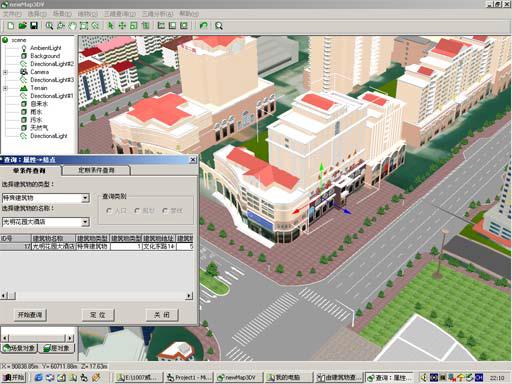
Task: Select the middle radio in 查询类别 group
Action: (137, 211)
